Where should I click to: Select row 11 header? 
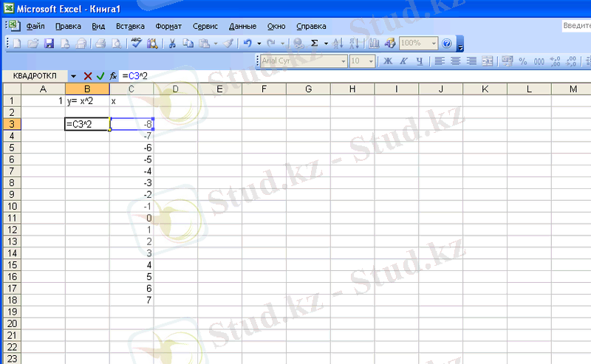(x=10, y=218)
